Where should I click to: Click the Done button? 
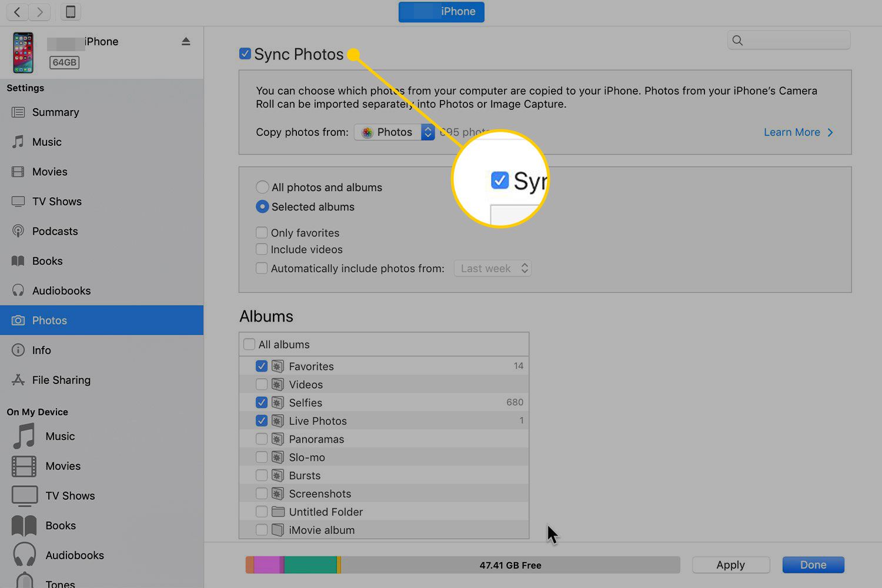tap(813, 565)
